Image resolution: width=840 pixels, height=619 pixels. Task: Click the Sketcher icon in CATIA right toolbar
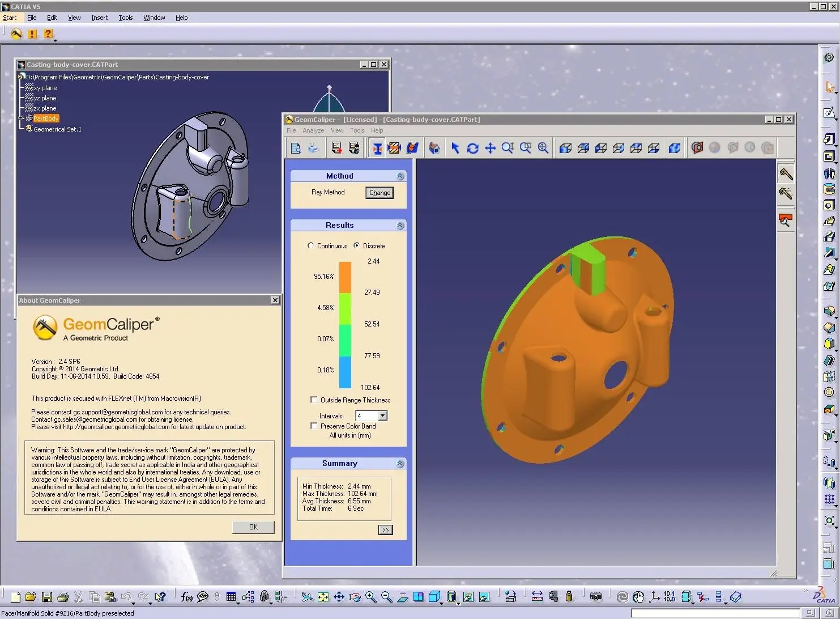[x=829, y=112]
